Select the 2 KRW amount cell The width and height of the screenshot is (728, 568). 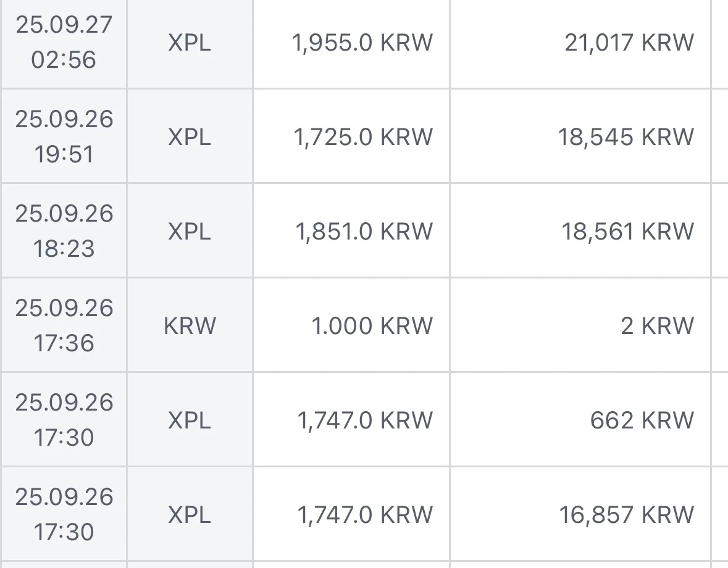click(657, 325)
